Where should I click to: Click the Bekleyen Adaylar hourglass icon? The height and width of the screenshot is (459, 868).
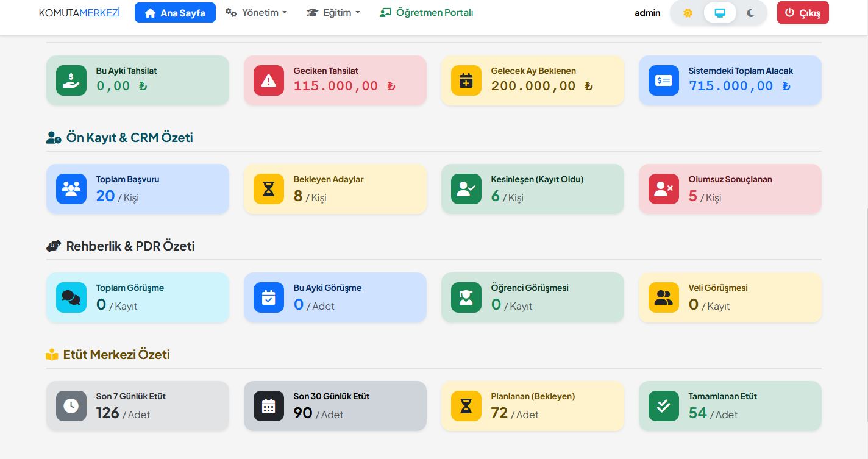point(268,189)
